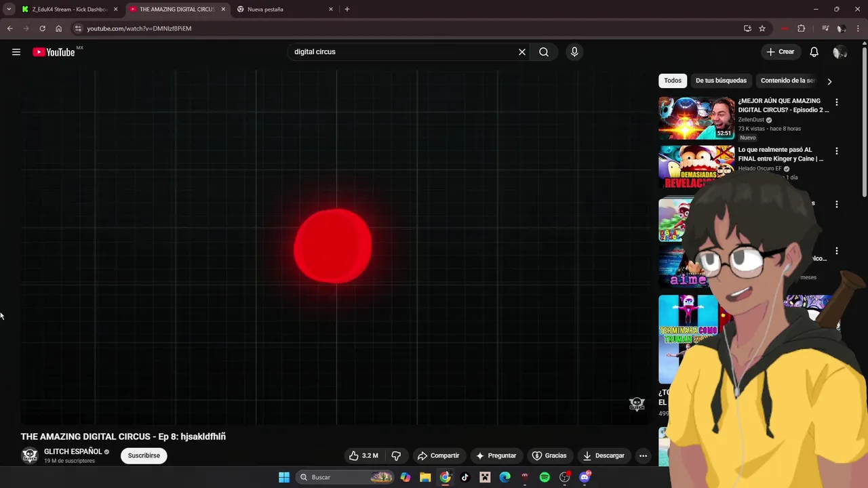Like the video with 3.2 M thumbs-up
The image size is (868, 488).
point(363,455)
